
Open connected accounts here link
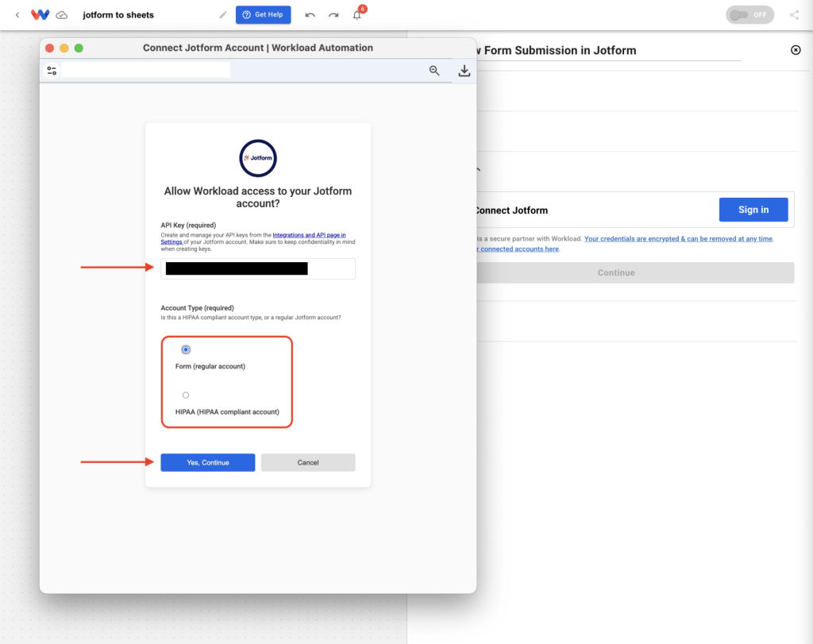point(518,249)
